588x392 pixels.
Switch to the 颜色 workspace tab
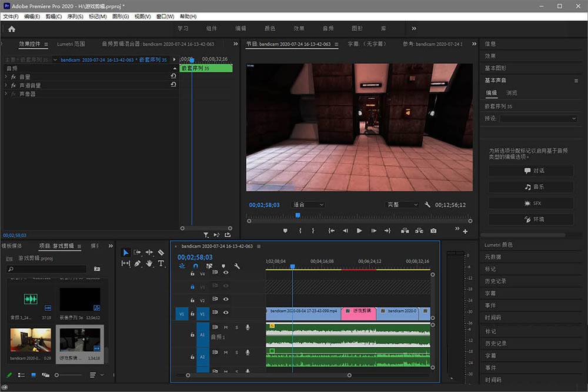pos(270,28)
